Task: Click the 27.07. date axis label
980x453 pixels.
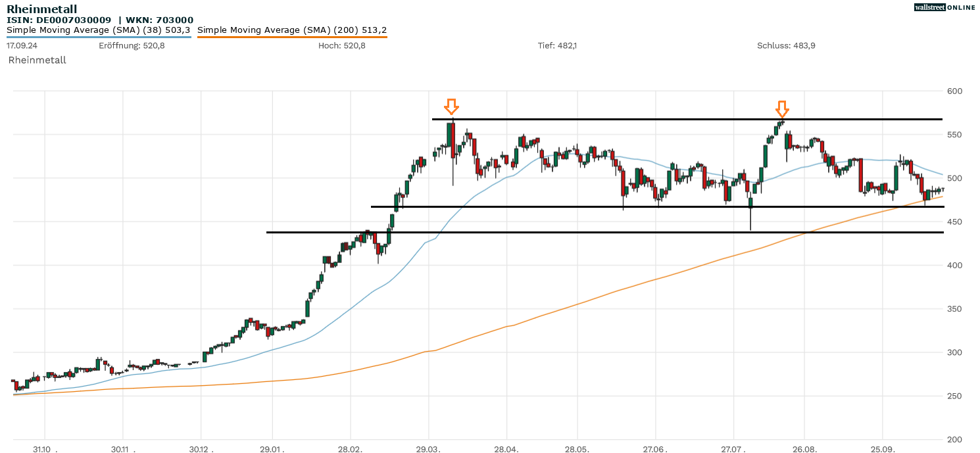Action: (733, 448)
